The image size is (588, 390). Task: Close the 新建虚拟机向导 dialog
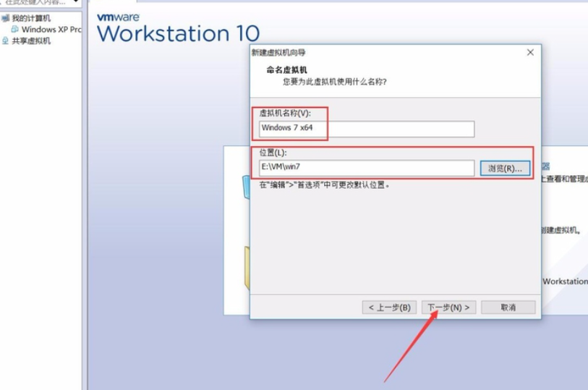530,53
